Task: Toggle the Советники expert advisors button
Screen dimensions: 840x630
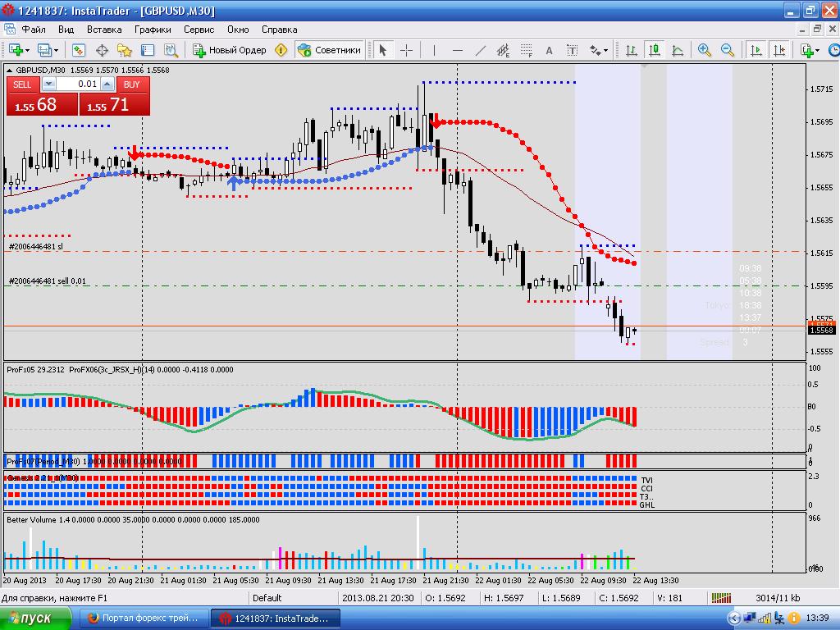Action: (x=330, y=50)
